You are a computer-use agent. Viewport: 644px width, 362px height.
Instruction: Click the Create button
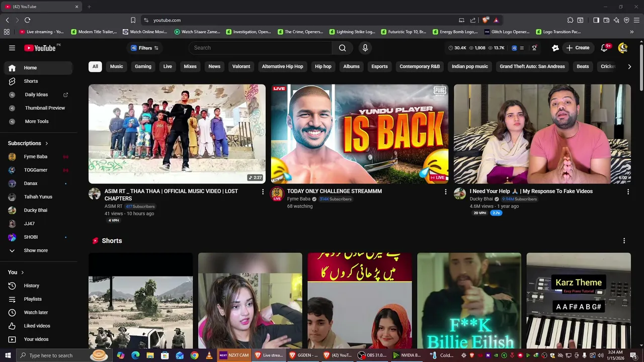[578, 48]
